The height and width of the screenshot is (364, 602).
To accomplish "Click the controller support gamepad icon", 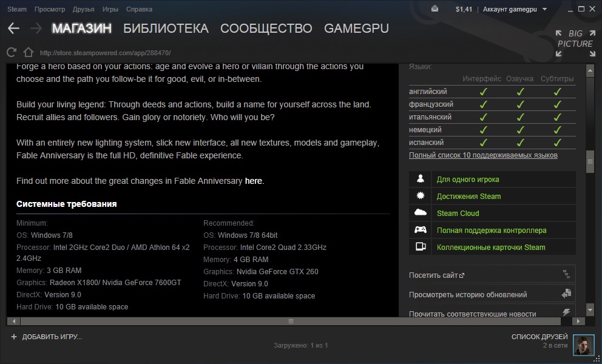I will (421, 229).
